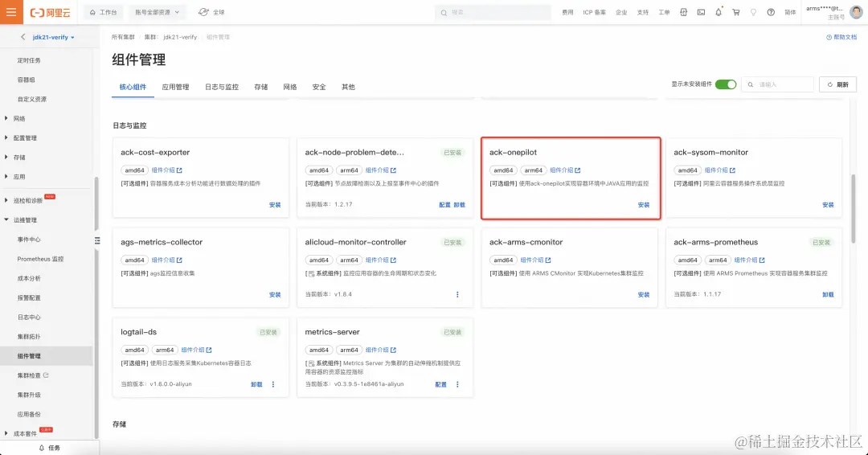Switch to the 应用管理 tab

(175, 87)
